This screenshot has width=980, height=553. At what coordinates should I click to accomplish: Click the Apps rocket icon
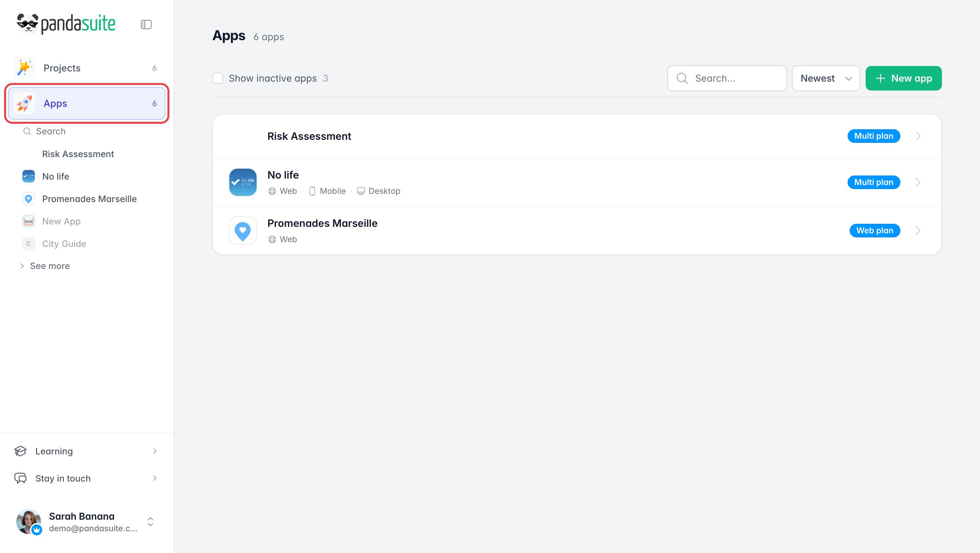(x=24, y=103)
